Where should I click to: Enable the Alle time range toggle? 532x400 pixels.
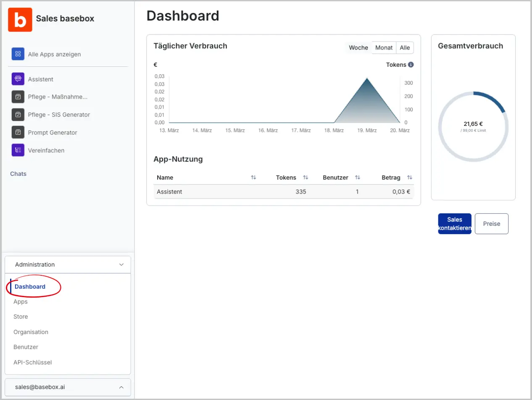point(404,47)
